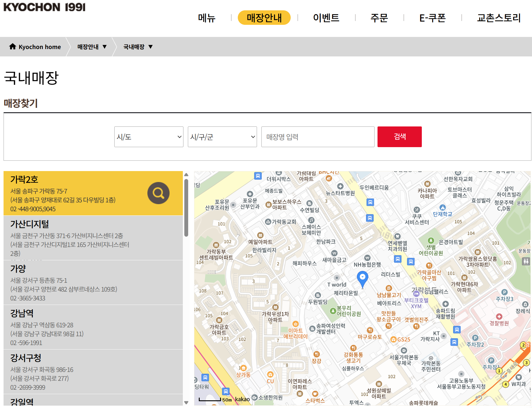Click the 경찰병원 red cross marker
Viewport: 532px width, 408px height.
[499, 316]
